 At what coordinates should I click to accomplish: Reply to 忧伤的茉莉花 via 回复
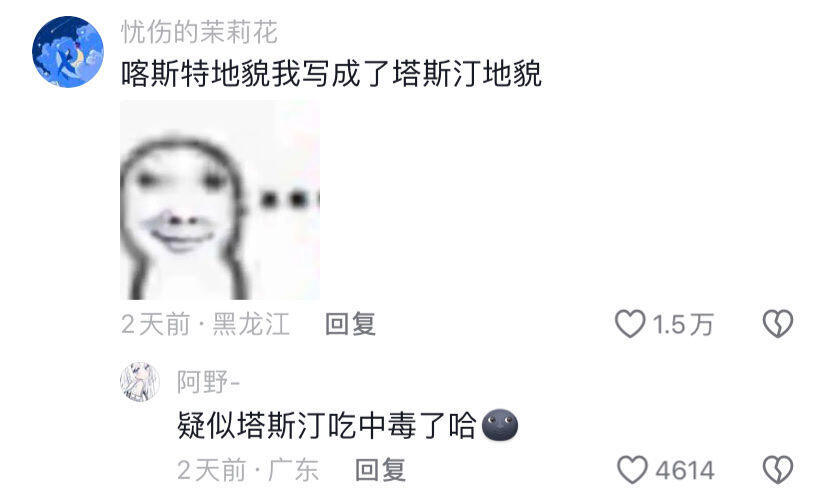click(350, 324)
